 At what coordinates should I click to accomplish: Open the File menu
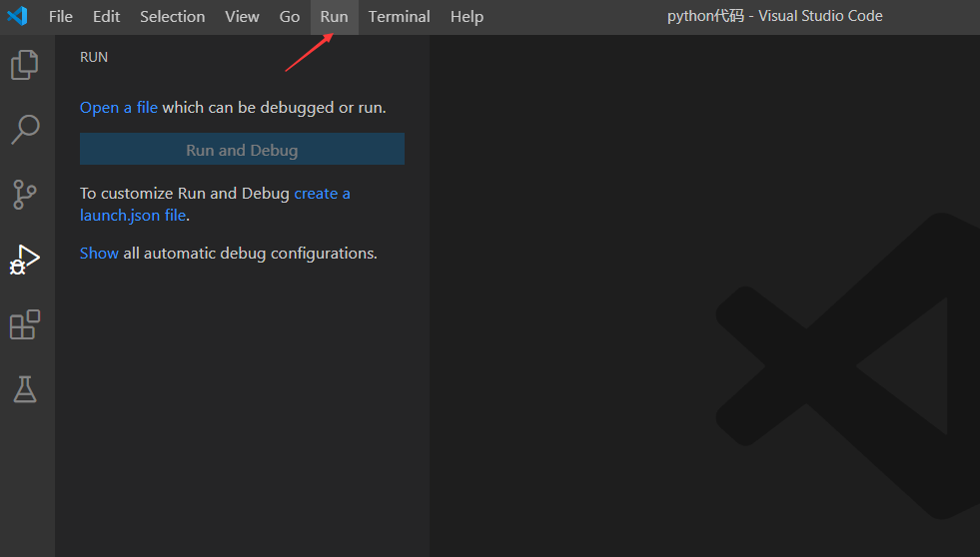pos(61,17)
